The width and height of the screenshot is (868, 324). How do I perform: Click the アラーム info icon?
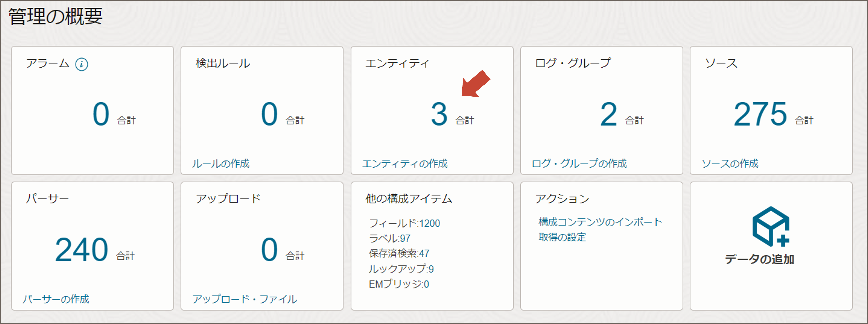point(82,64)
